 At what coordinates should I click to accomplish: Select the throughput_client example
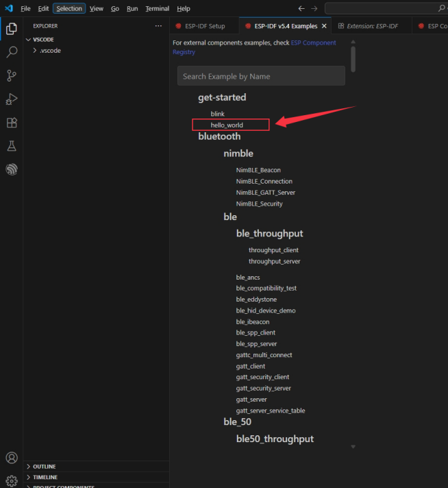click(x=273, y=250)
